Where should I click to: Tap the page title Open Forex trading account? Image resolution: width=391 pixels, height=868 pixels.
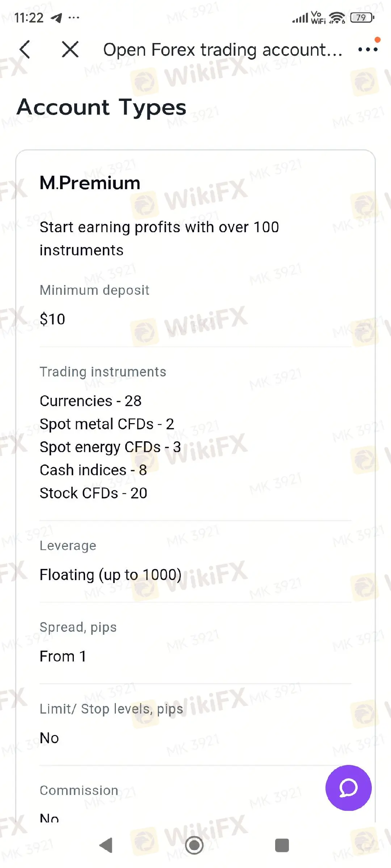pyautogui.click(x=222, y=50)
